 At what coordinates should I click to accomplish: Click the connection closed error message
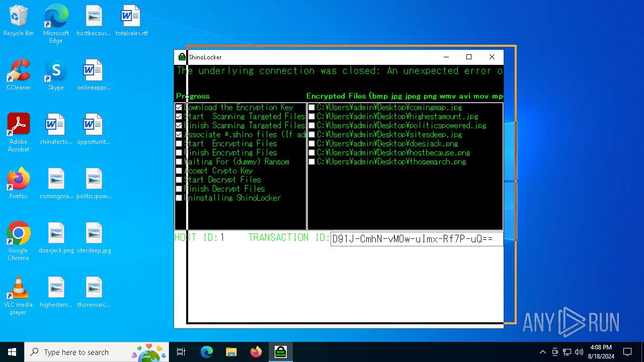click(x=340, y=71)
